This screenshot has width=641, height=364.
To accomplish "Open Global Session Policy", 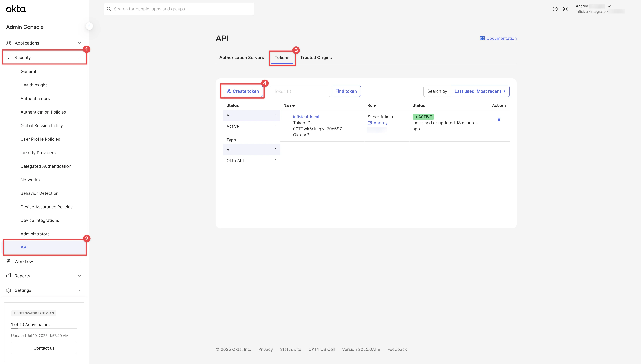I will (42, 125).
